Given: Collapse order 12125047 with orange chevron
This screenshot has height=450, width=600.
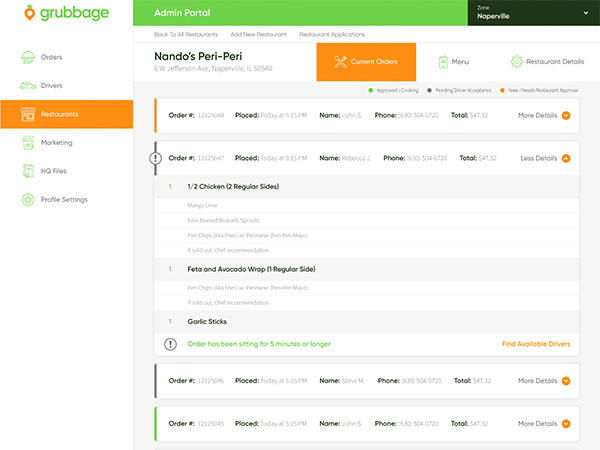Looking at the screenshot, I should [x=566, y=158].
